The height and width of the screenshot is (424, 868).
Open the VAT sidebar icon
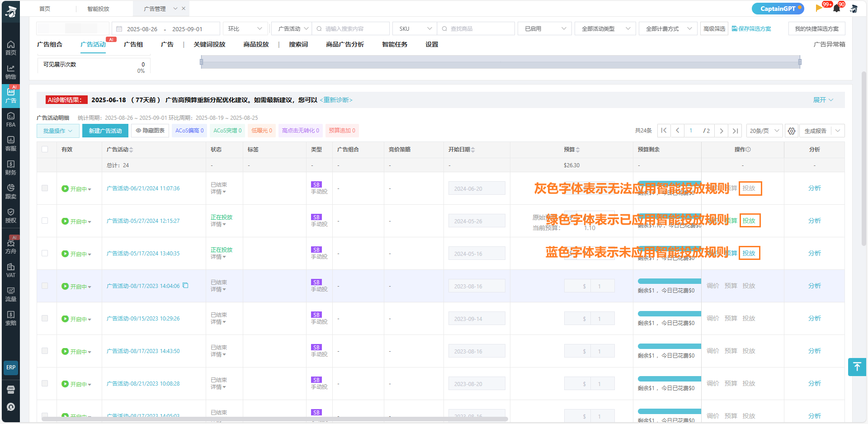11,270
